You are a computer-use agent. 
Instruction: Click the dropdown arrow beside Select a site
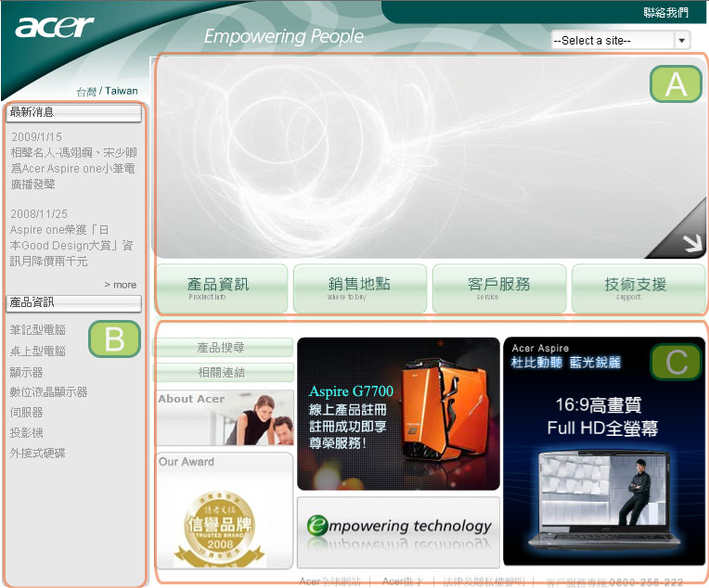pyautogui.click(x=681, y=40)
